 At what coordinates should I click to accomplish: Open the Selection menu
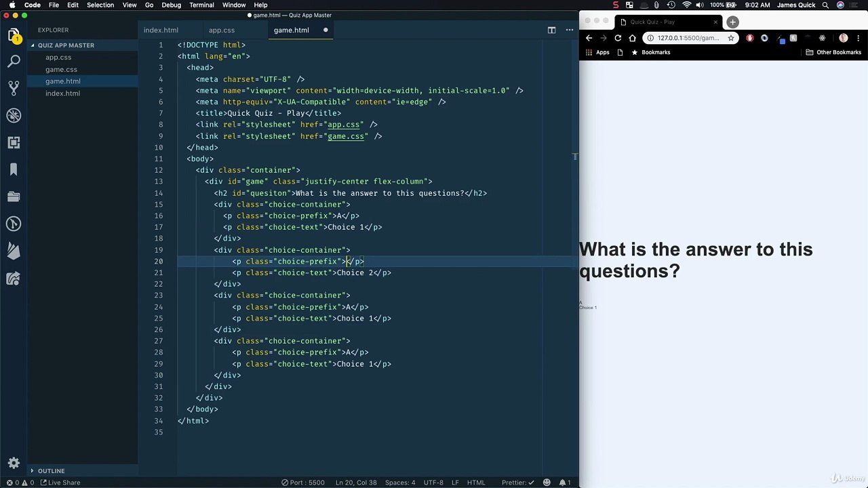click(x=100, y=5)
